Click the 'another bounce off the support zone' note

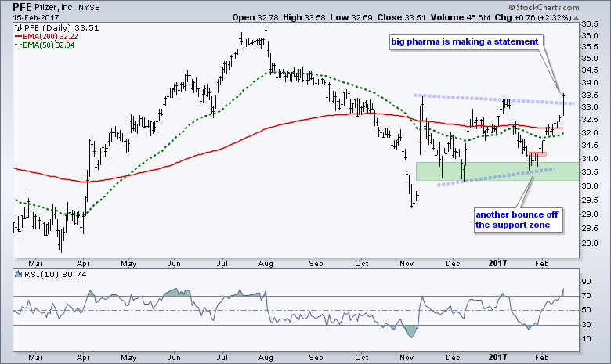pos(517,219)
